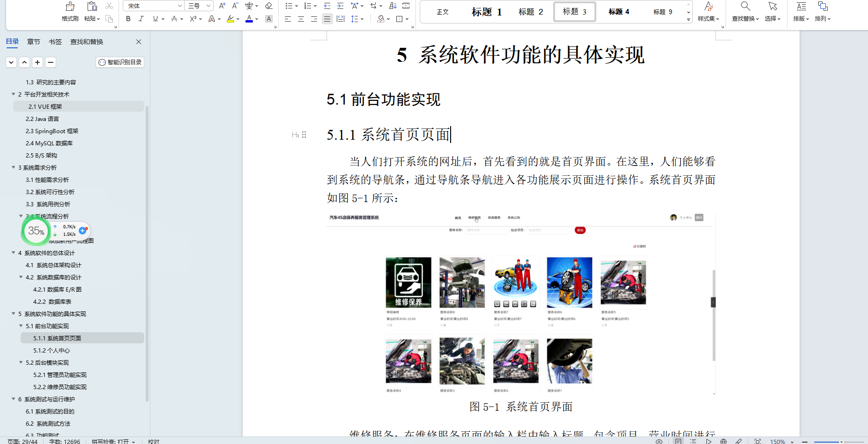Click the Select cursor arrow icon
Viewport: 868px width, 444px height.
coord(772,7)
